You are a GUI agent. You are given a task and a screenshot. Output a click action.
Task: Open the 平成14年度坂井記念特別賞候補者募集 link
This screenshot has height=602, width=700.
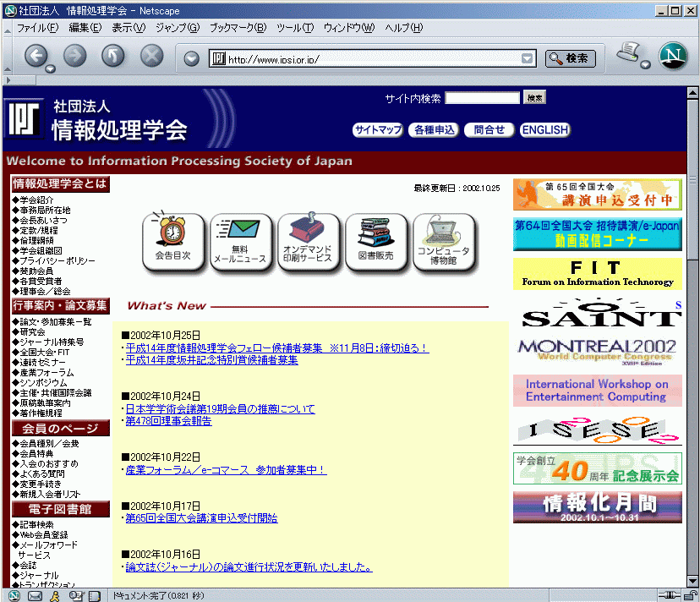[211, 360]
